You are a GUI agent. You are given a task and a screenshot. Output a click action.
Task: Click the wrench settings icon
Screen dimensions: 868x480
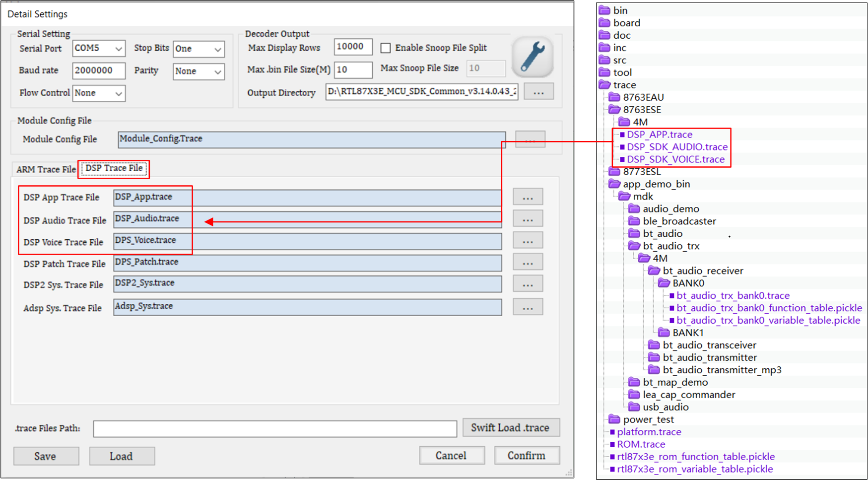(533, 57)
